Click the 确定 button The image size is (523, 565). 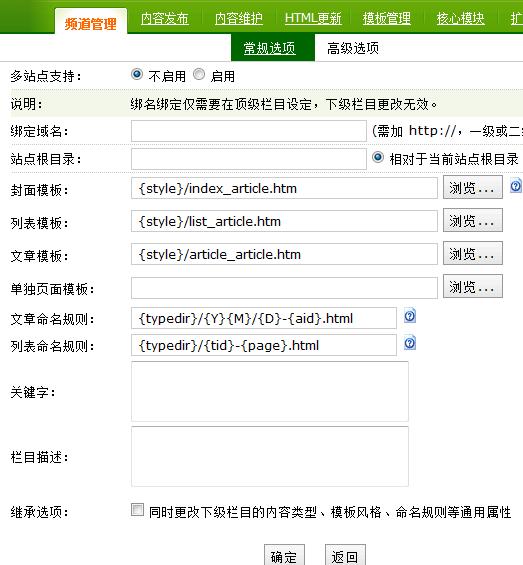coord(284,556)
